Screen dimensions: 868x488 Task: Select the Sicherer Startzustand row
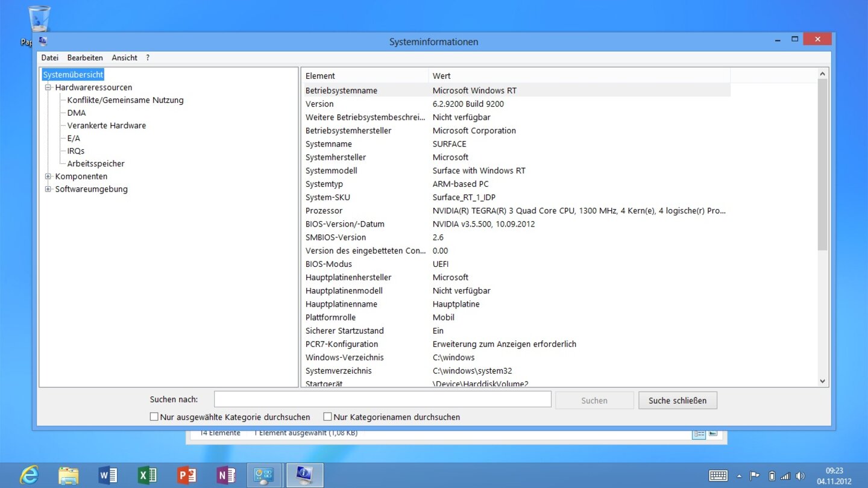[516, 331]
